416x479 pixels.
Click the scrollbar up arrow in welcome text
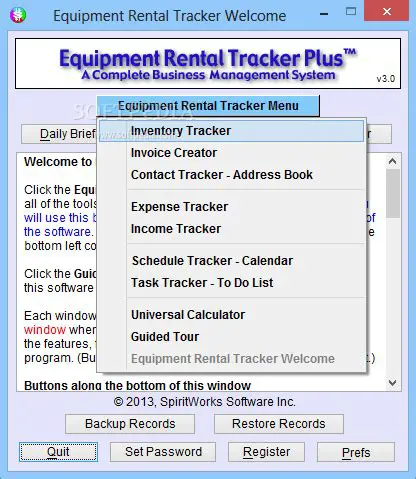tap(393, 161)
